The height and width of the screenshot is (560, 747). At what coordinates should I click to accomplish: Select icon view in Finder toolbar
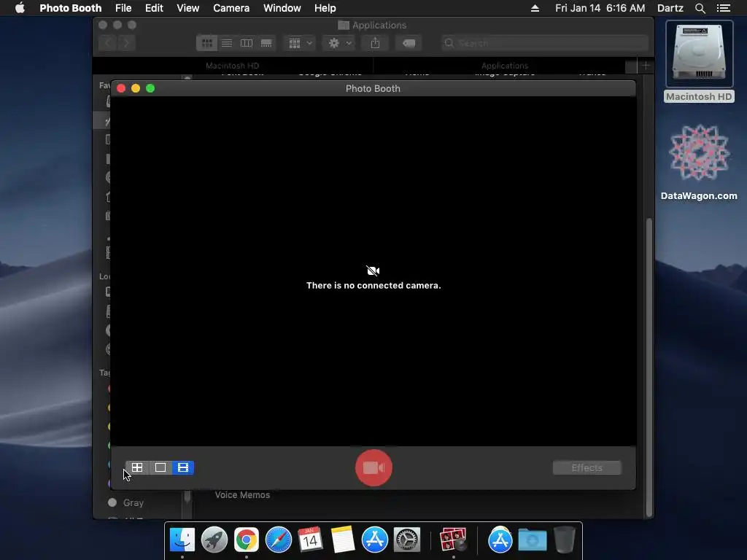(x=206, y=43)
